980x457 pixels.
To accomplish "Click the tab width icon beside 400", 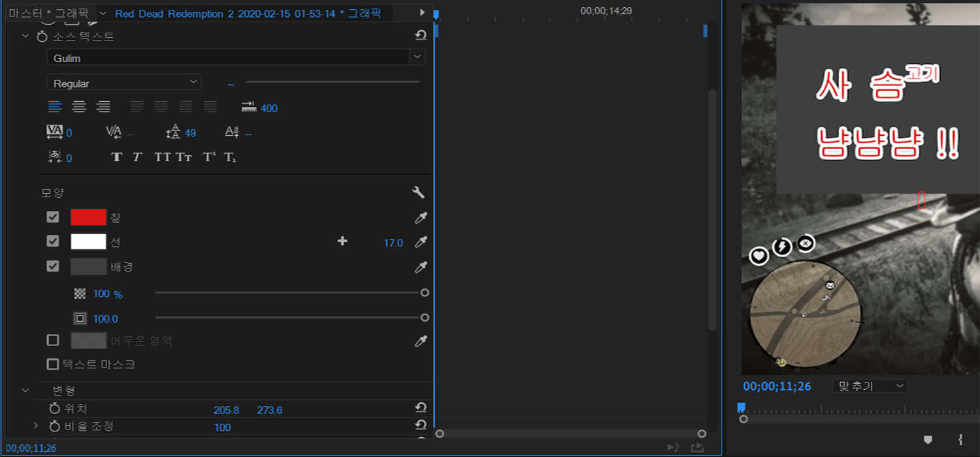I will [x=249, y=107].
